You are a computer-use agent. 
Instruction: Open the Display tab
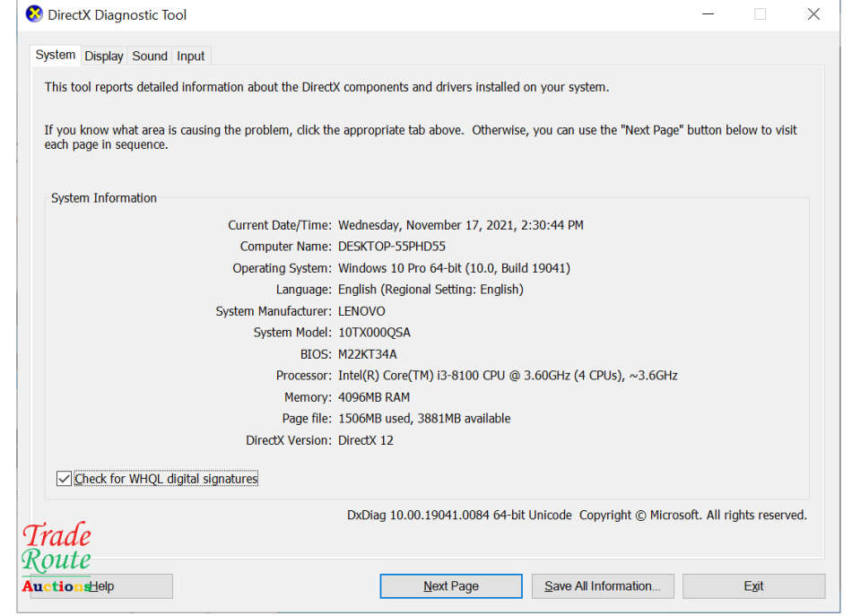tap(104, 56)
